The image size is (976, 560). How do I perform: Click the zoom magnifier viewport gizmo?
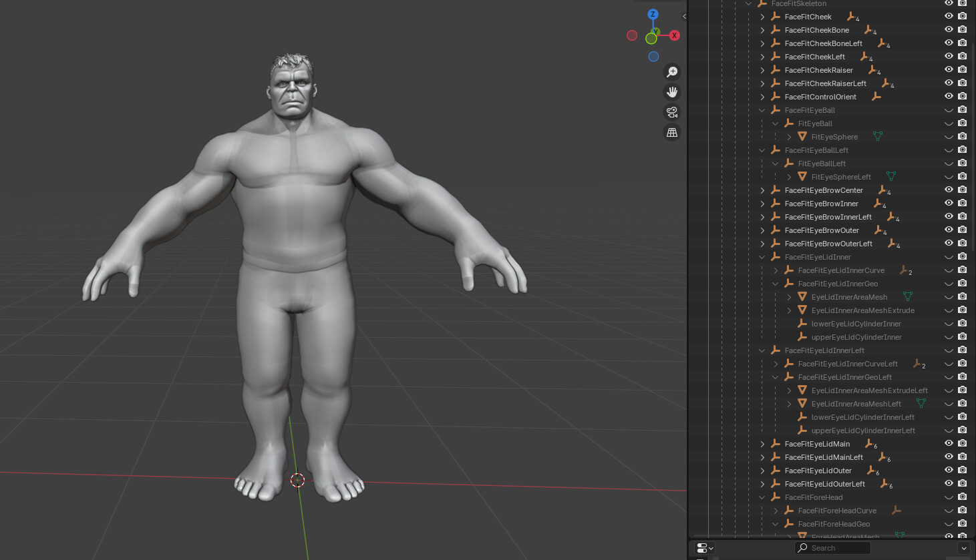(672, 71)
